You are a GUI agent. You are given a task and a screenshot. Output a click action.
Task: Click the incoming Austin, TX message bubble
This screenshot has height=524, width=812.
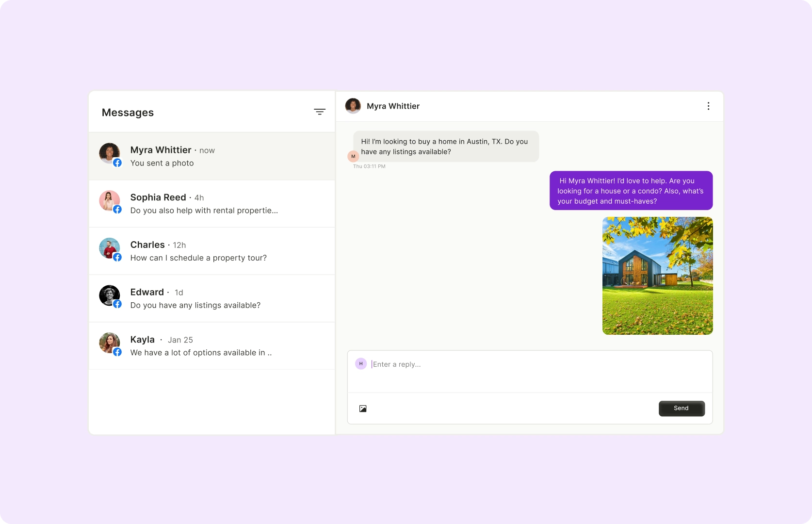tap(446, 147)
